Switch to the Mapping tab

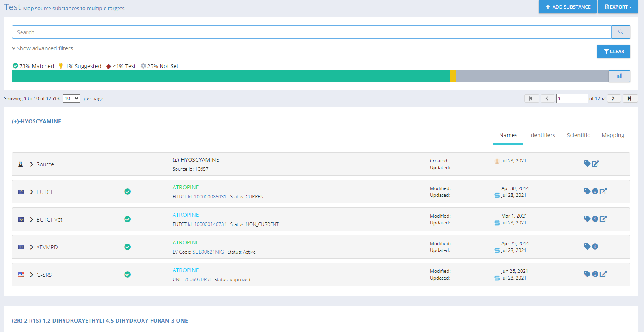pos(612,135)
